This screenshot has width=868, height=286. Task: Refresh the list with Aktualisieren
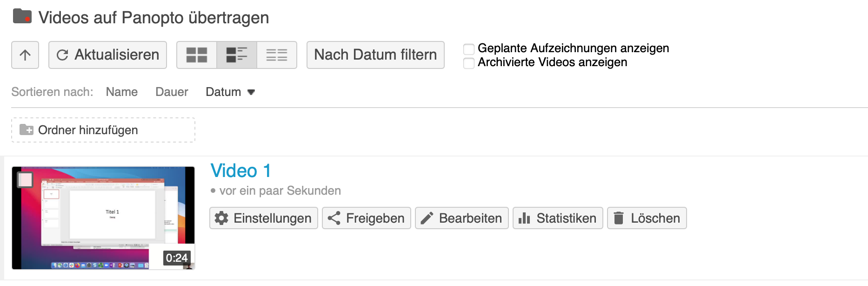tap(107, 55)
